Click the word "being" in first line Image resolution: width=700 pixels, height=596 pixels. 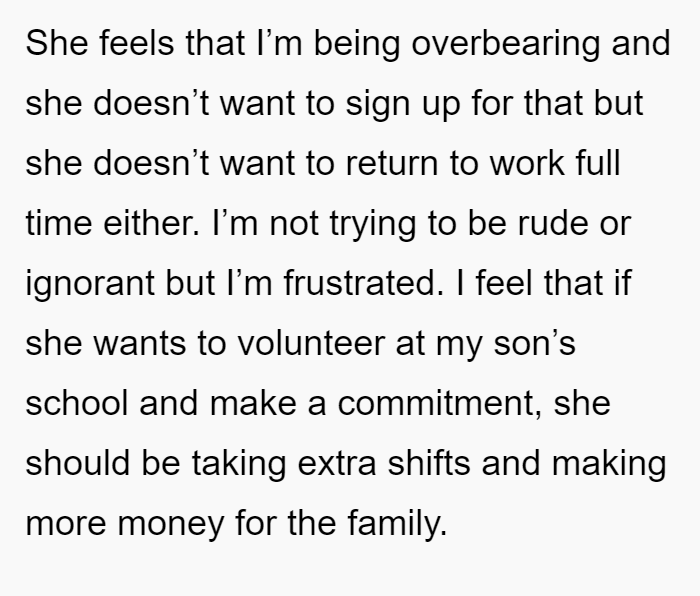pos(357,44)
